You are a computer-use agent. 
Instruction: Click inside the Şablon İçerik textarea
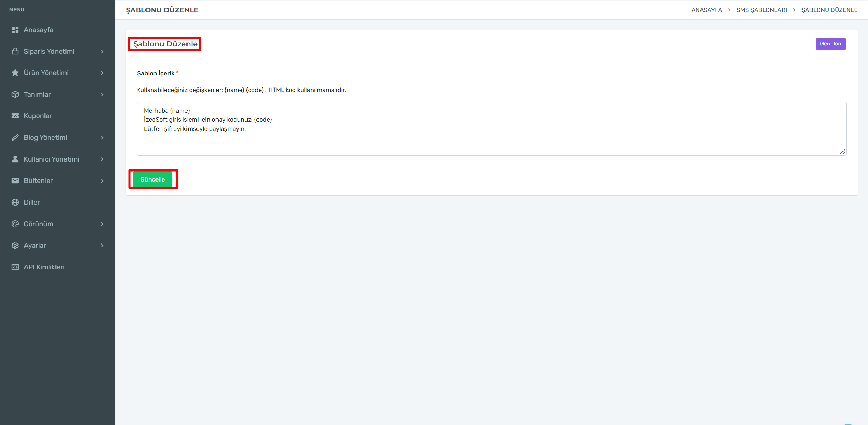tap(491, 138)
